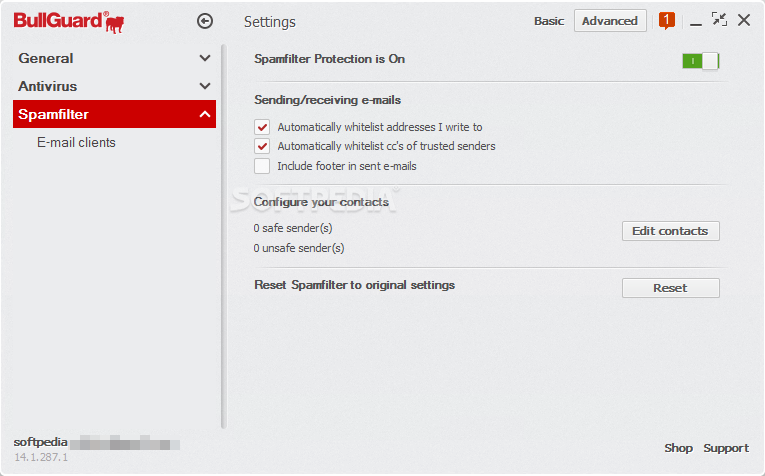765x476 pixels.
Task: Turn off the Spamfilter Protection switch
Action: [x=701, y=61]
